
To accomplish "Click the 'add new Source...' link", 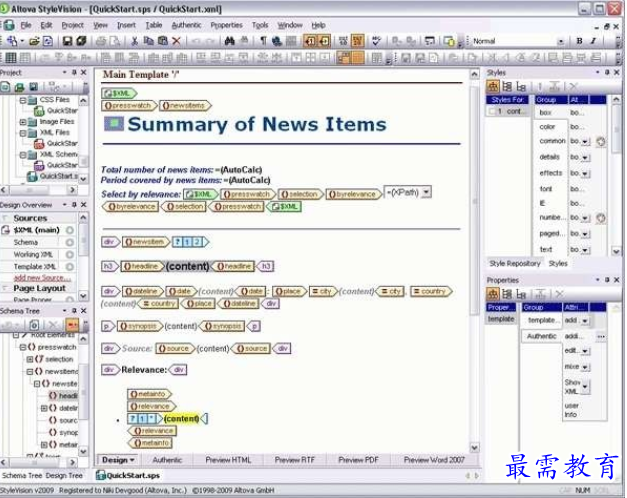I will tap(42, 278).
